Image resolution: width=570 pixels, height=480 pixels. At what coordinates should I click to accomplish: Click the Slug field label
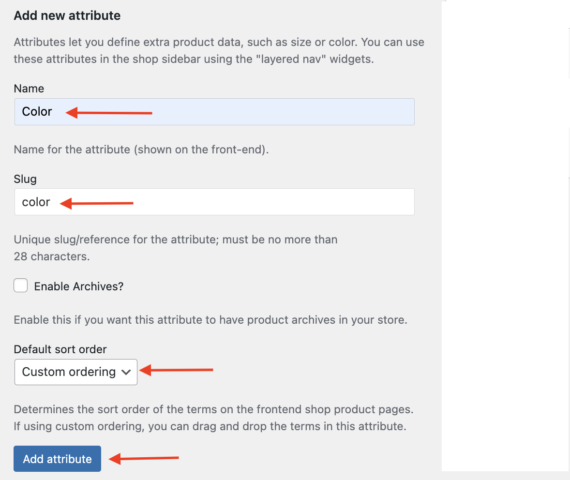click(x=25, y=179)
